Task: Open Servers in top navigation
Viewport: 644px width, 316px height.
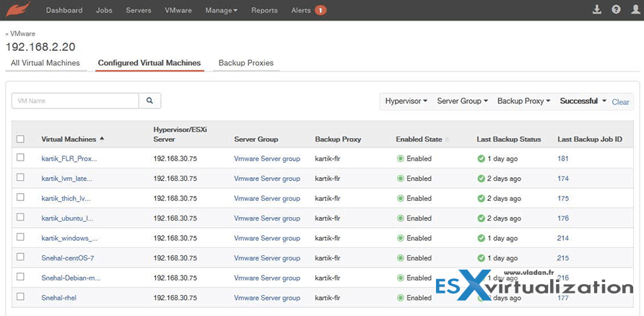Action: [139, 10]
